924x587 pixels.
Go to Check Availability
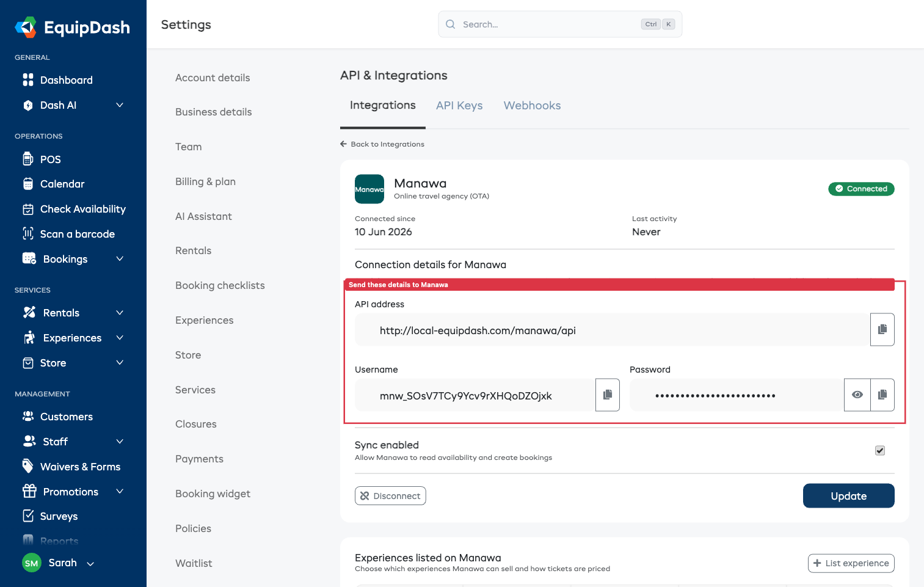tap(82, 209)
